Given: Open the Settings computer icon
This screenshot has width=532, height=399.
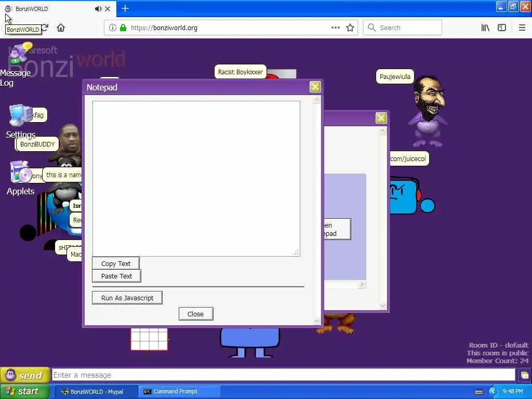Looking at the screenshot, I should coord(20,115).
